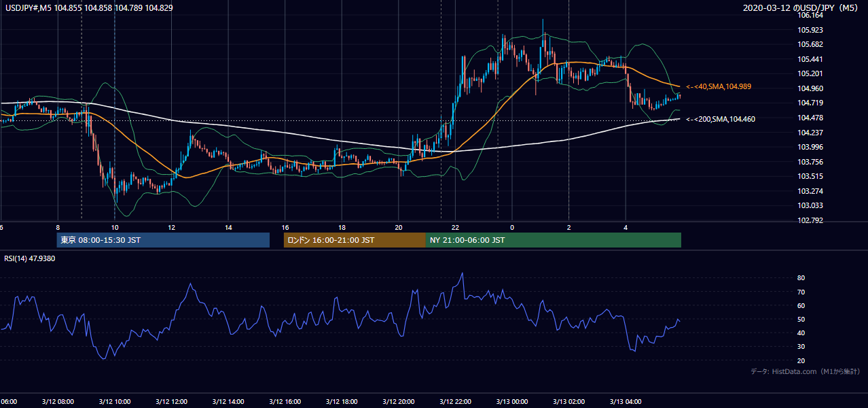
Task: Click the 3/12 14:00 date label
Action: click(x=228, y=401)
